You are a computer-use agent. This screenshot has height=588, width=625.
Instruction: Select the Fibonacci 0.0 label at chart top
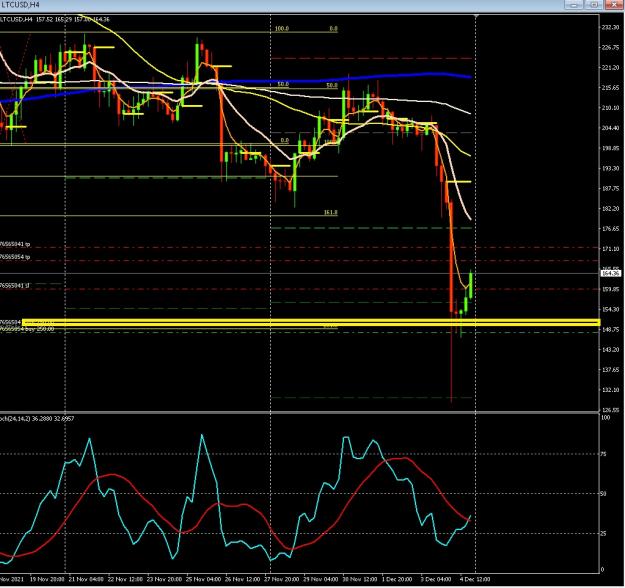pyautogui.click(x=334, y=29)
